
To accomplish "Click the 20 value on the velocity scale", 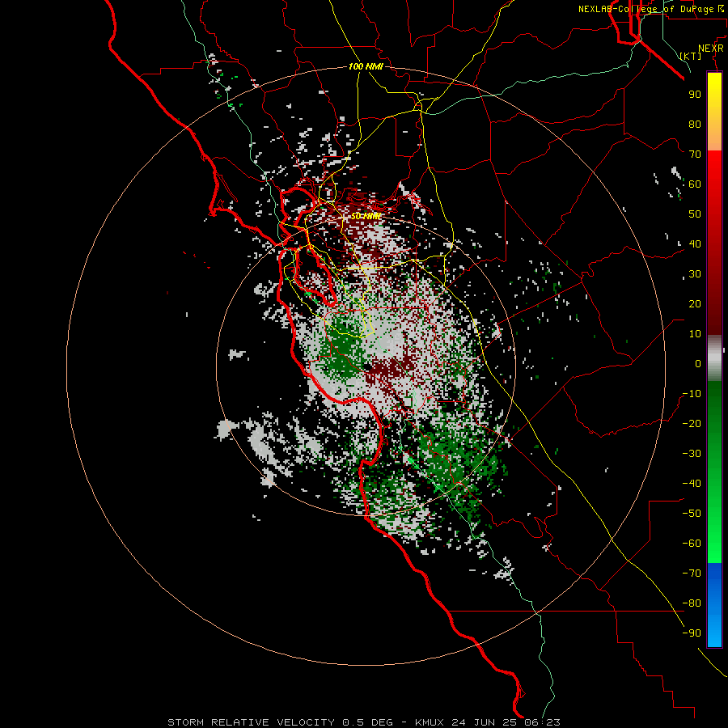I will point(695,304).
